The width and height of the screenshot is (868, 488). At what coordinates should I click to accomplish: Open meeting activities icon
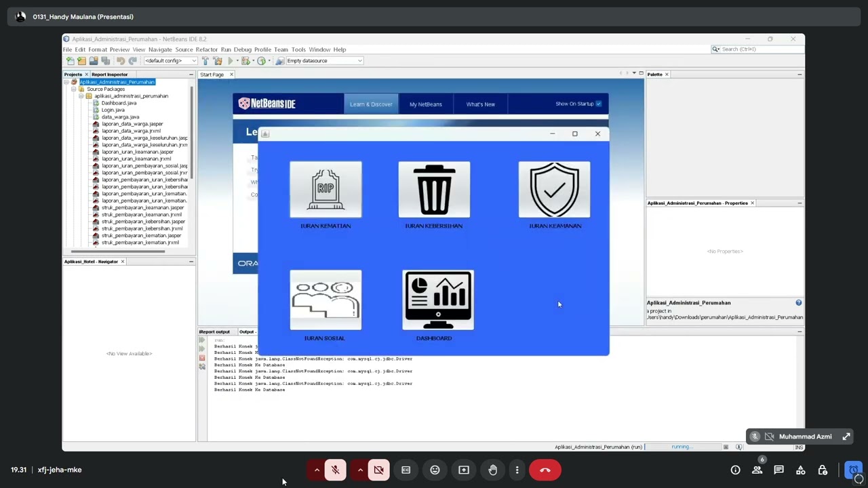click(800, 470)
